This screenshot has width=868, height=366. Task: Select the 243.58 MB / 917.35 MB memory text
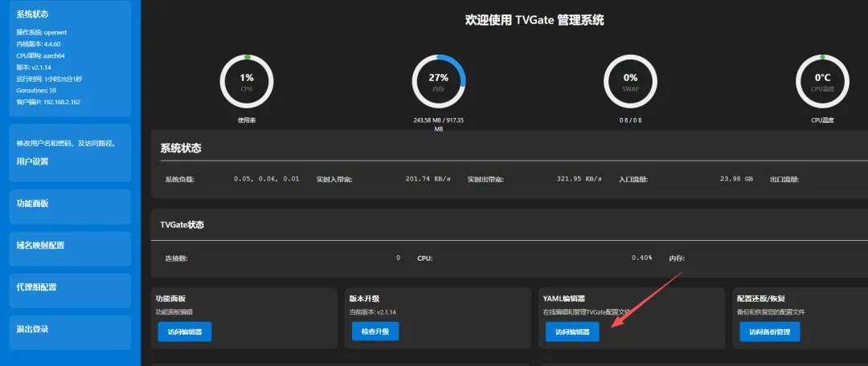tap(439, 124)
